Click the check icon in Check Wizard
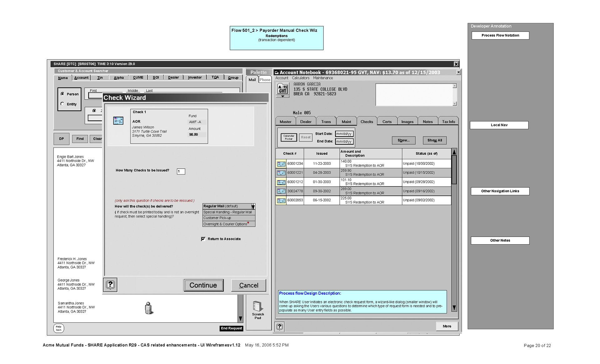 pyautogui.click(x=118, y=121)
